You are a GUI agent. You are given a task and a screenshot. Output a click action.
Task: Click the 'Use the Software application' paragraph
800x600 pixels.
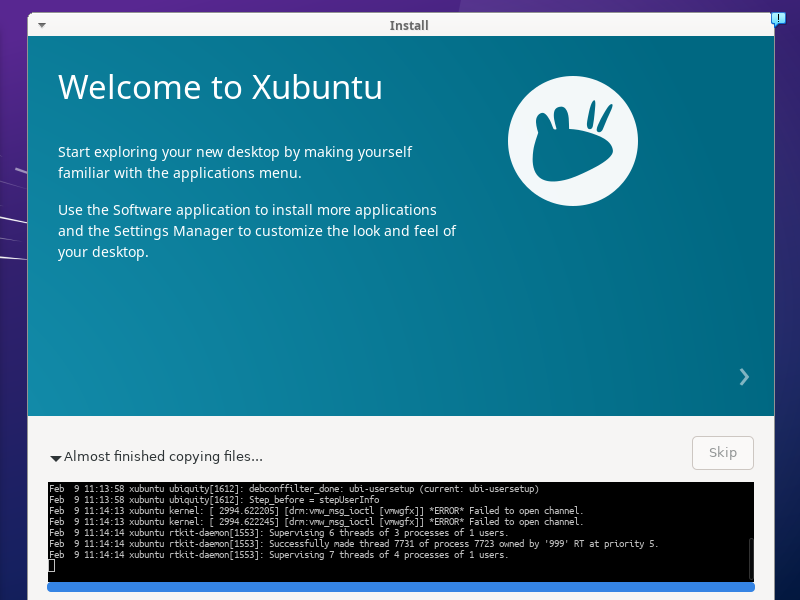[x=257, y=231]
